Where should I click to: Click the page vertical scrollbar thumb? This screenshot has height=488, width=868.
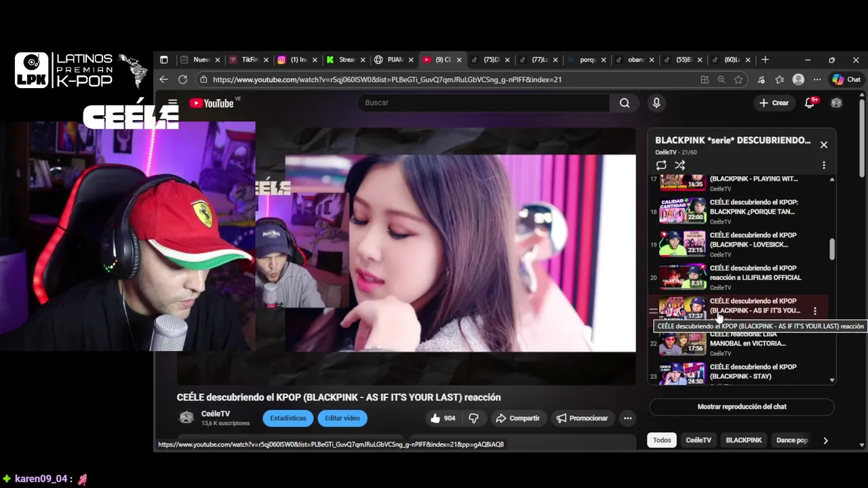[862, 139]
